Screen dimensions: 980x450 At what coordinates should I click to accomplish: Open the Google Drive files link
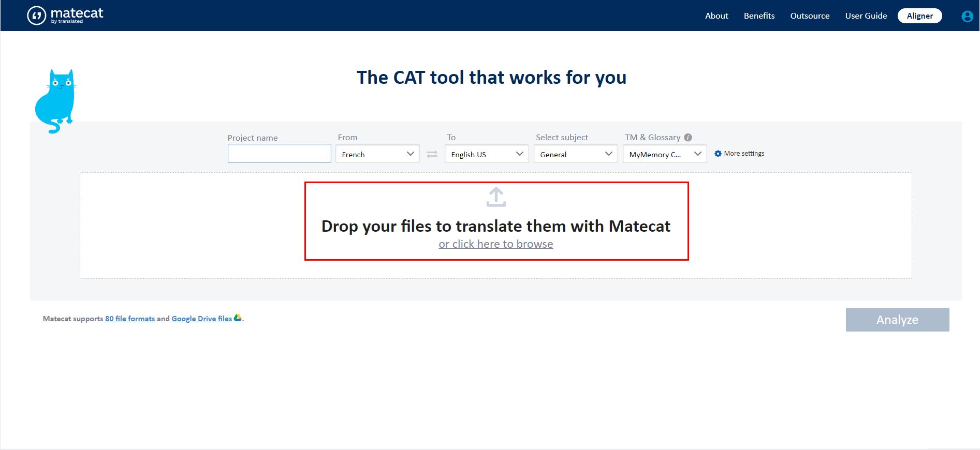(x=202, y=319)
